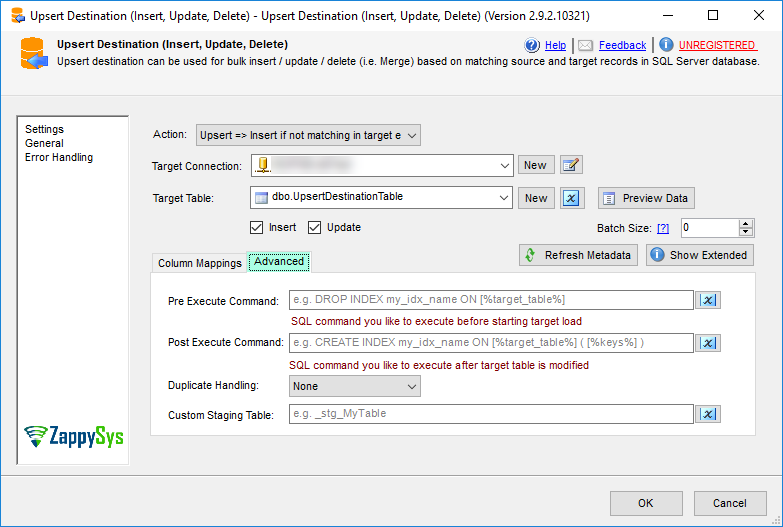The width and height of the screenshot is (783, 527).
Task: Click the Show Extended button
Action: [x=700, y=255]
